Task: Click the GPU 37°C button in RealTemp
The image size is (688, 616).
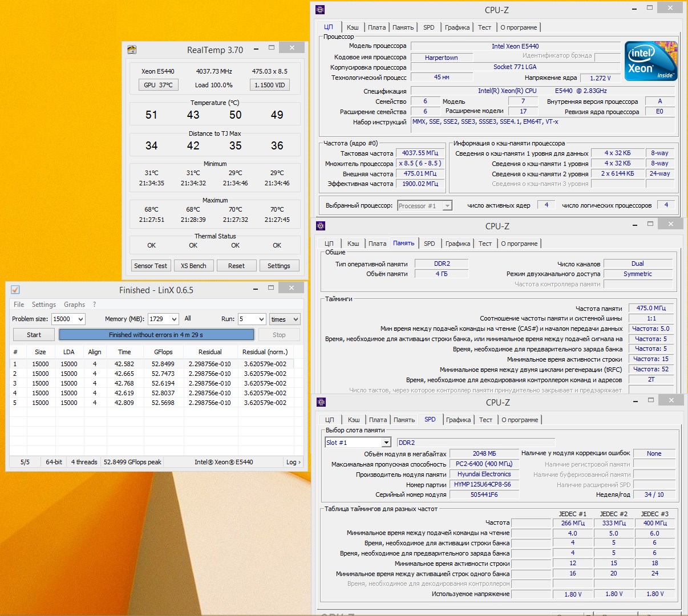Action: (x=158, y=85)
